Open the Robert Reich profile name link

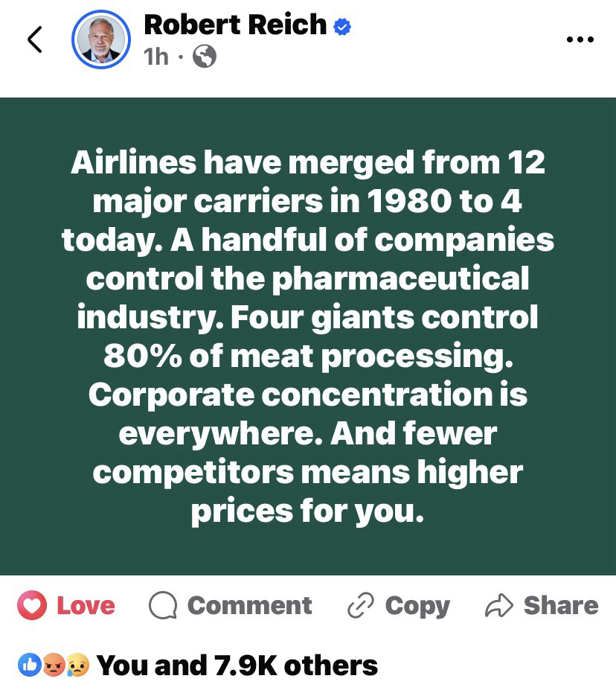(x=234, y=25)
